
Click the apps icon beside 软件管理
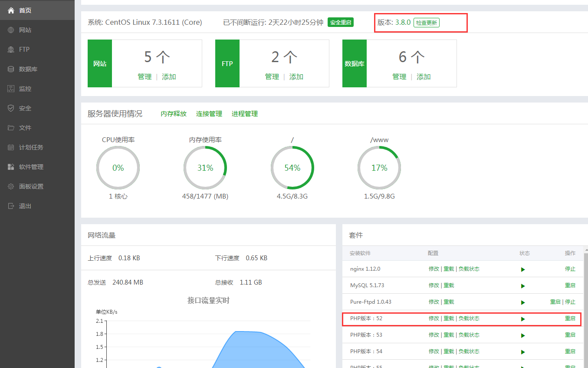pyautogui.click(x=11, y=167)
